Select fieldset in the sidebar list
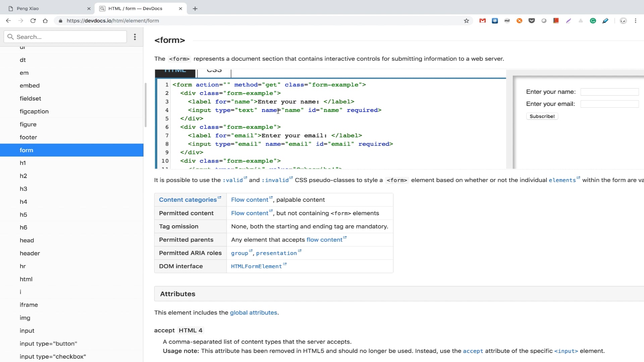 point(30,99)
